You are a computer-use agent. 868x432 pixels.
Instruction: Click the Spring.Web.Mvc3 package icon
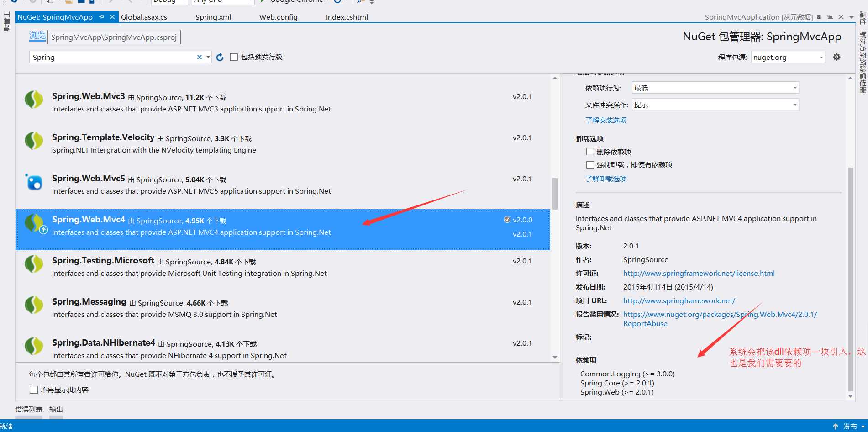pos(34,99)
